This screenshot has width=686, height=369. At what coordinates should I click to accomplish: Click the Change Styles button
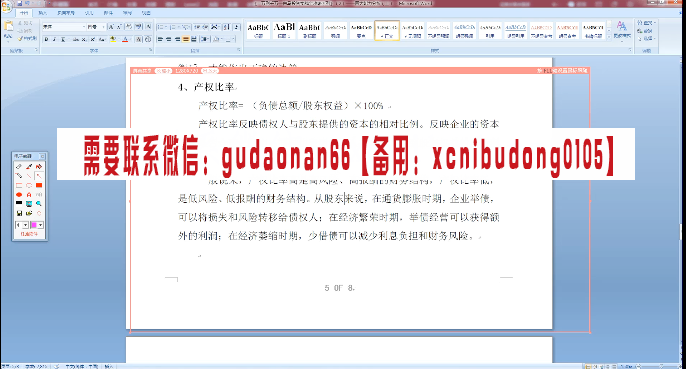[x=622, y=30]
